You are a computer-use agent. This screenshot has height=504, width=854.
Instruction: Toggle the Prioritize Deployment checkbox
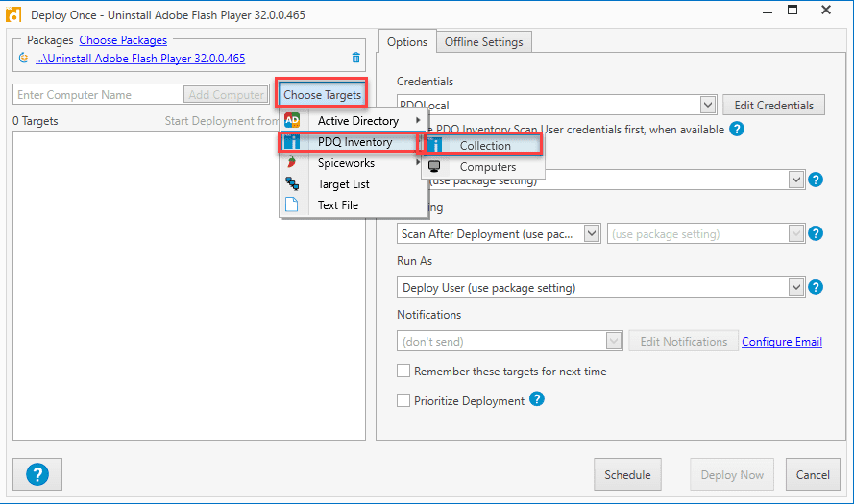pos(403,400)
